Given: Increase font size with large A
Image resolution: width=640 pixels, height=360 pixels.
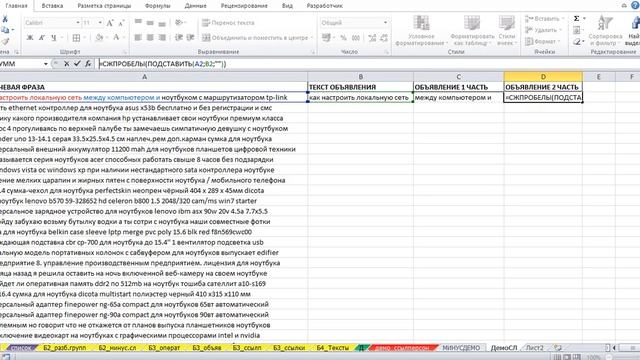Looking at the screenshot, I should coord(110,23).
